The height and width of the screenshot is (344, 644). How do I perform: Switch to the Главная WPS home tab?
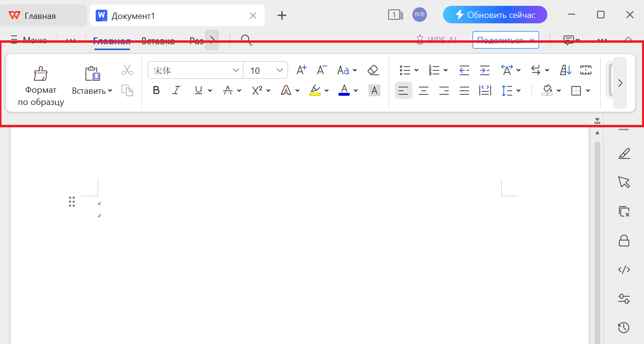(x=43, y=16)
